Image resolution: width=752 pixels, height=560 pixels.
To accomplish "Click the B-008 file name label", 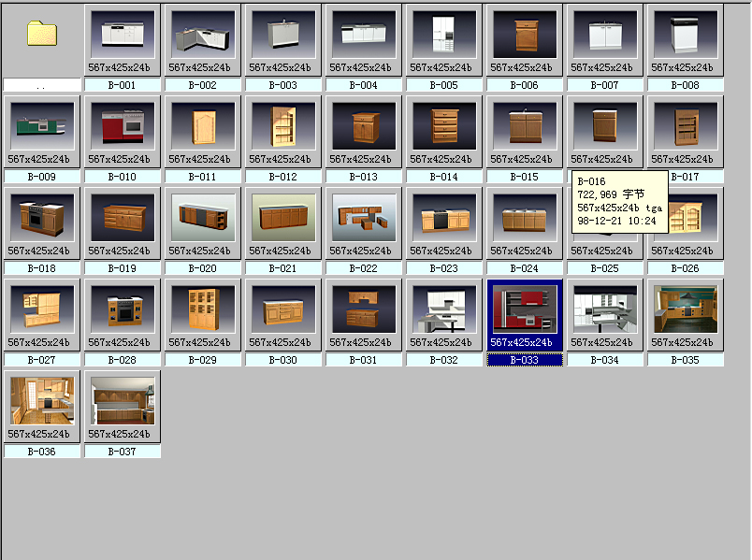I will (x=686, y=85).
